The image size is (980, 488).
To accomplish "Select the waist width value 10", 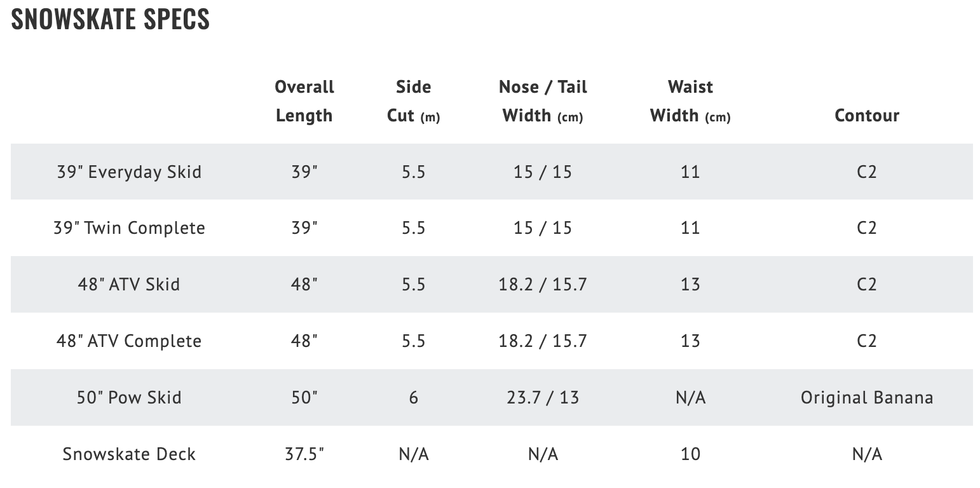I will click(x=690, y=454).
